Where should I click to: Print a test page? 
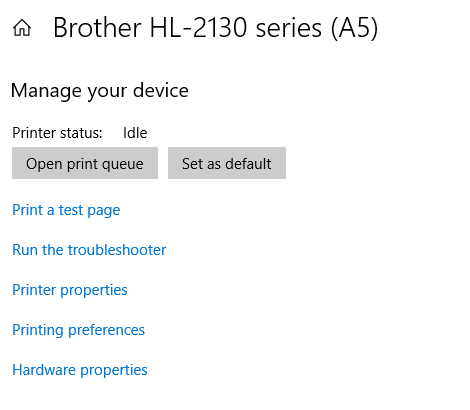(x=66, y=210)
